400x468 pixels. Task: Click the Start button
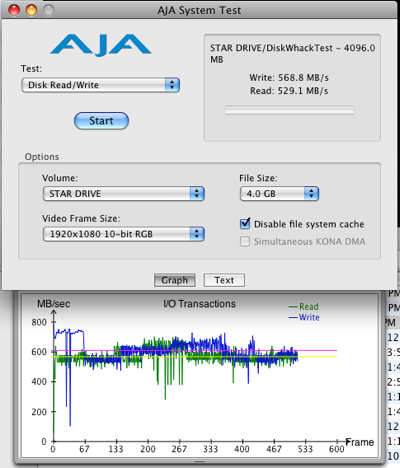pos(101,121)
